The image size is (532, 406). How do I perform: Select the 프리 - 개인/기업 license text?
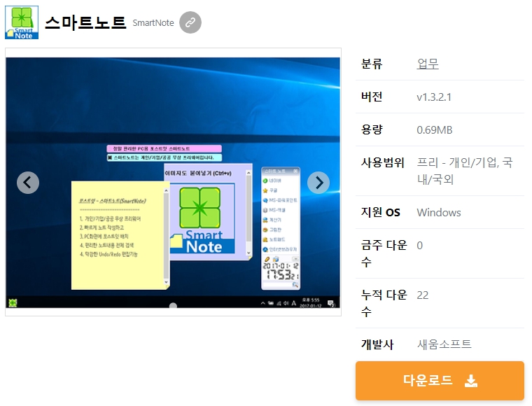point(465,171)
